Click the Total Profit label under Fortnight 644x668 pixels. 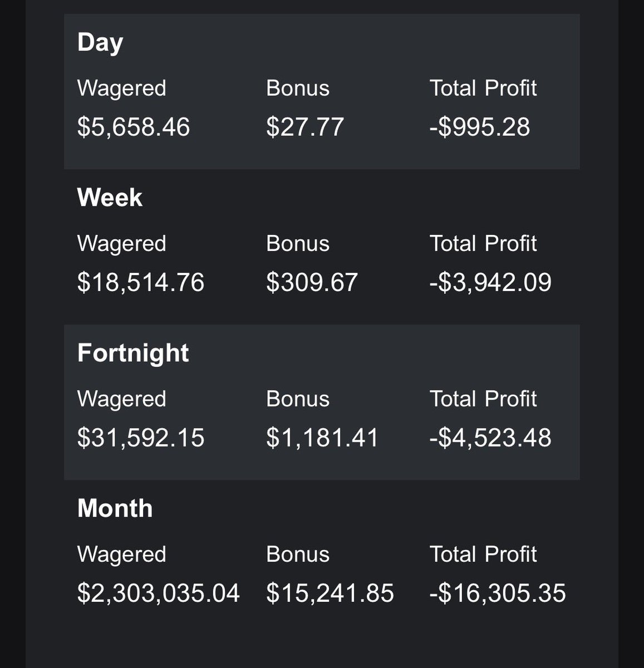[483, 399]
